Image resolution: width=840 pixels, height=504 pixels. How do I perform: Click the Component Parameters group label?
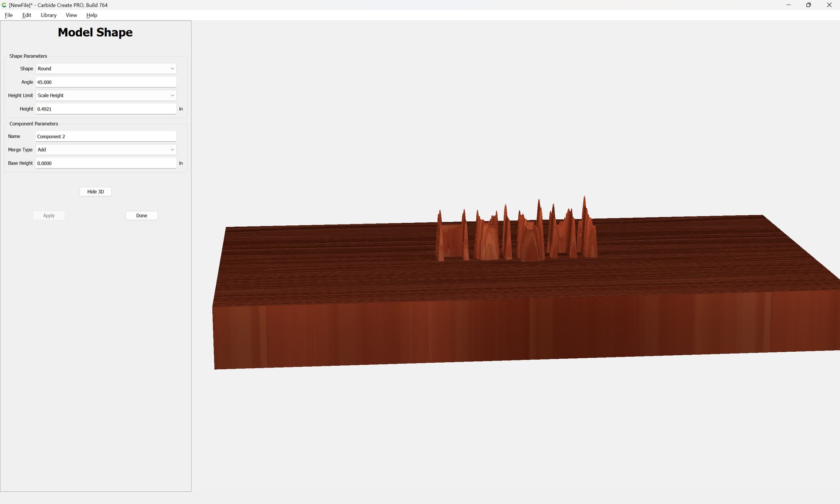[x=34, y=124]
